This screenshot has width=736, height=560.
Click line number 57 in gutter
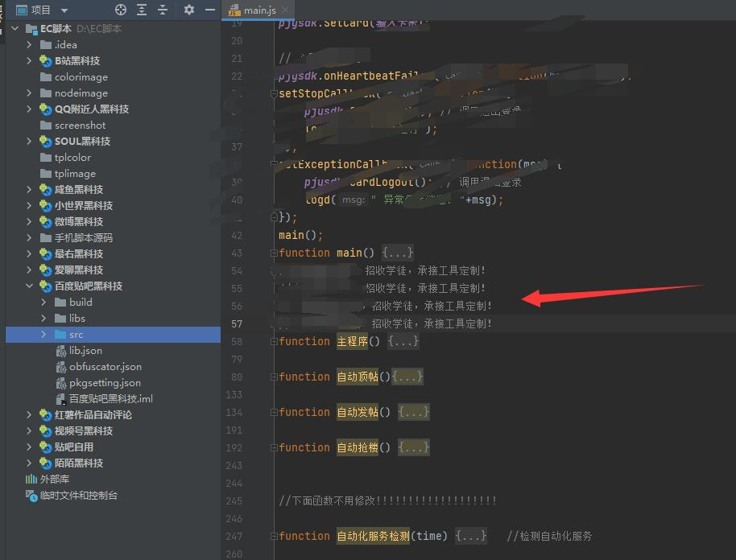click(x=237, y=324)
